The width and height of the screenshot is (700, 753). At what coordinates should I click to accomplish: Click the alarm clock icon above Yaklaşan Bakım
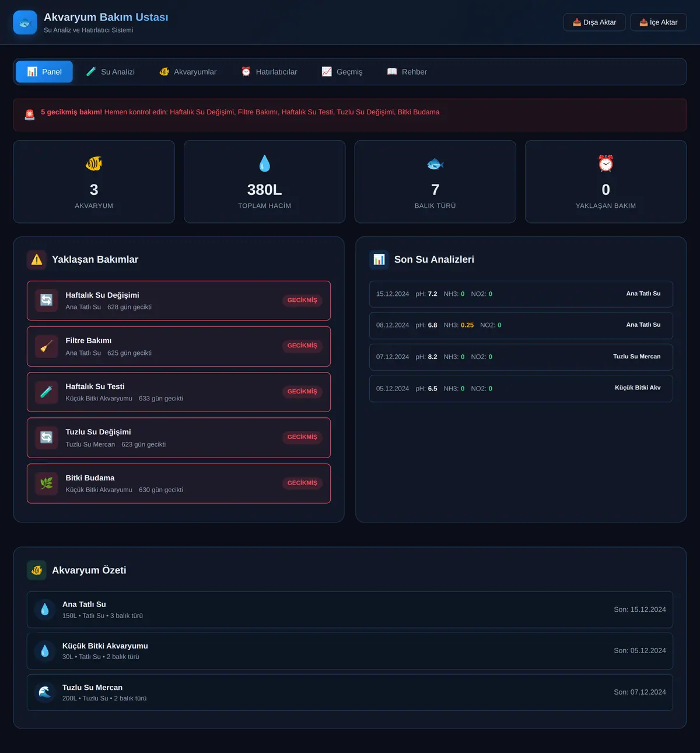pos(605,163)
